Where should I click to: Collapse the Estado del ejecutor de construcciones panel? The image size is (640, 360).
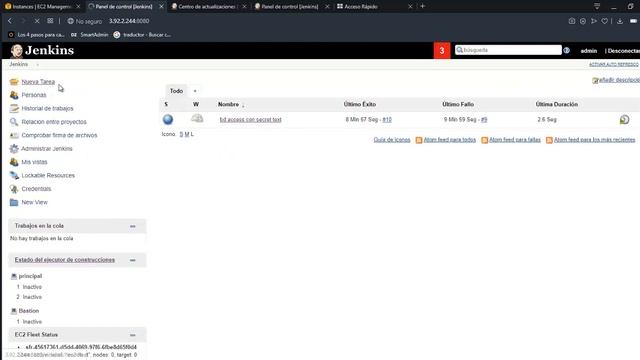[133, 260]
